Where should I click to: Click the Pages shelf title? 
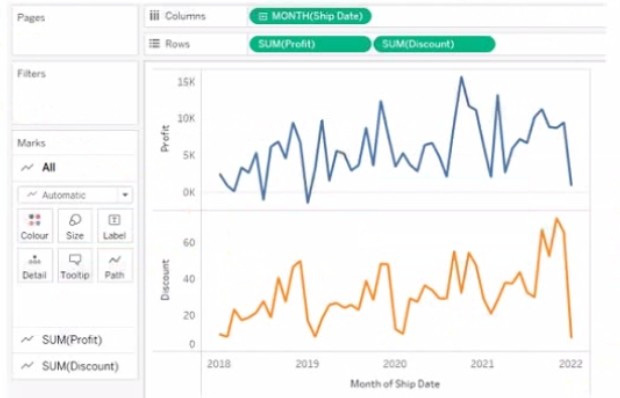(31, 18)
